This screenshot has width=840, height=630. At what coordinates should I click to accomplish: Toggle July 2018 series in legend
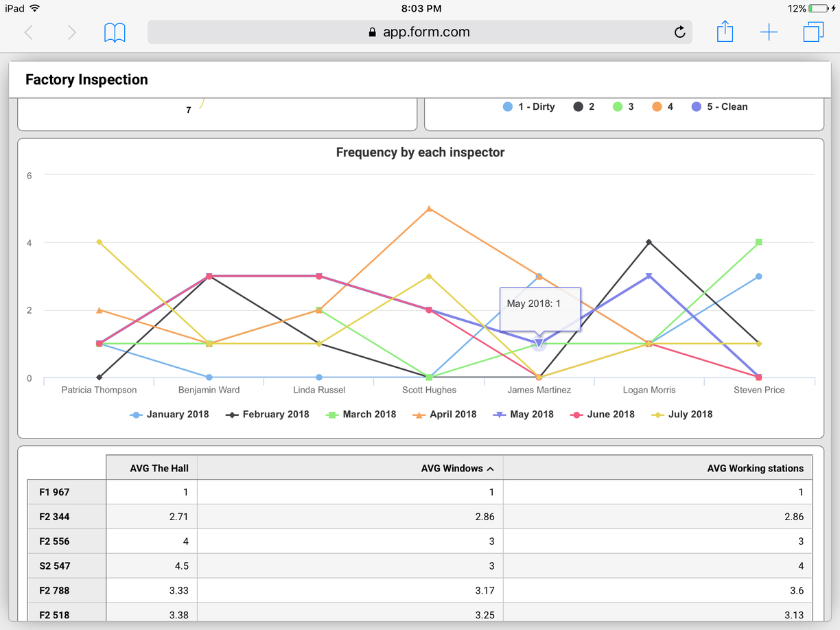click(x=682, y=415)
